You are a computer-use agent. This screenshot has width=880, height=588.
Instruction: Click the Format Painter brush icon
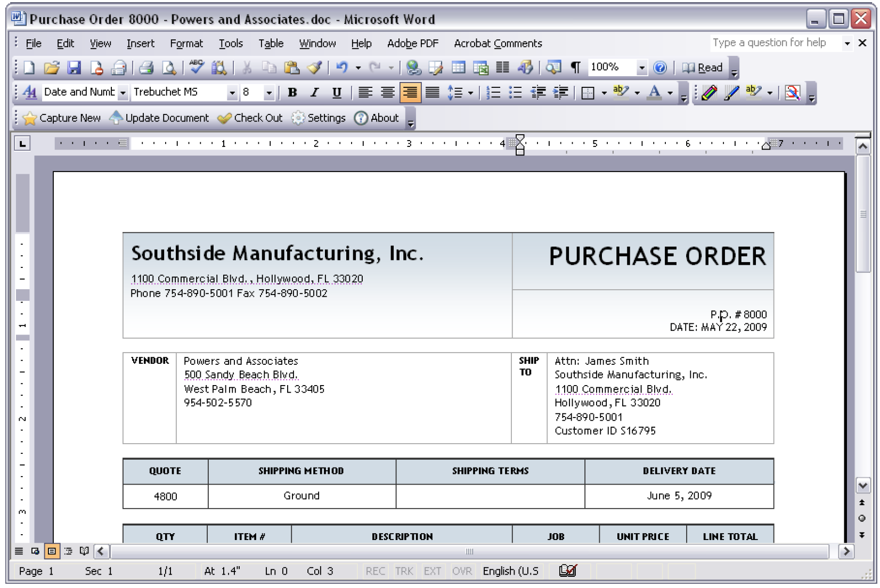tap(314, 68)
